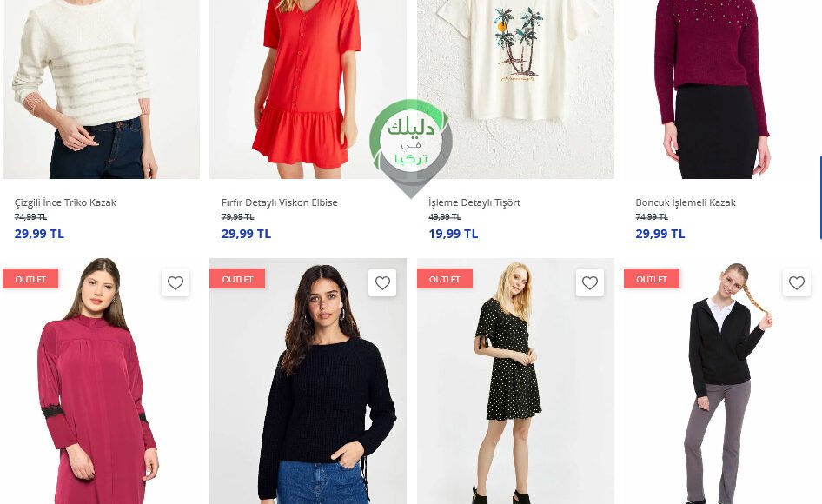Click OUTLET badge on polka dot dress
Viewport: 822px width, 504px height.
445,279
